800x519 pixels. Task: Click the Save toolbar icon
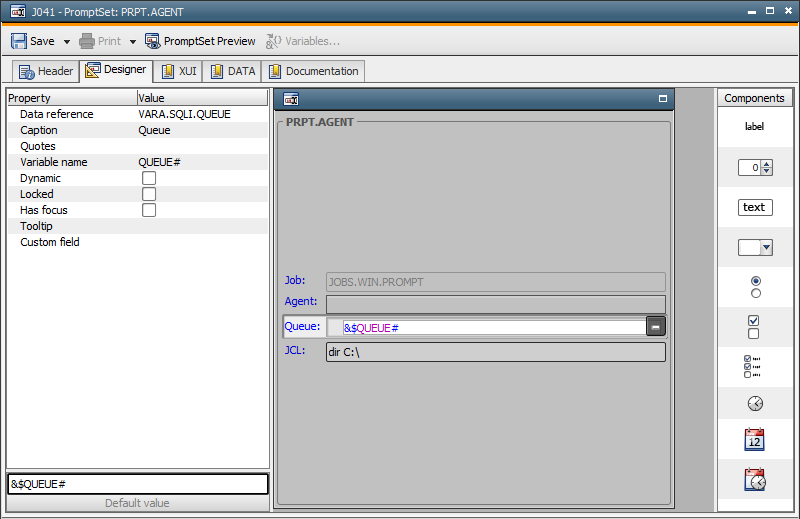(19, 41)
